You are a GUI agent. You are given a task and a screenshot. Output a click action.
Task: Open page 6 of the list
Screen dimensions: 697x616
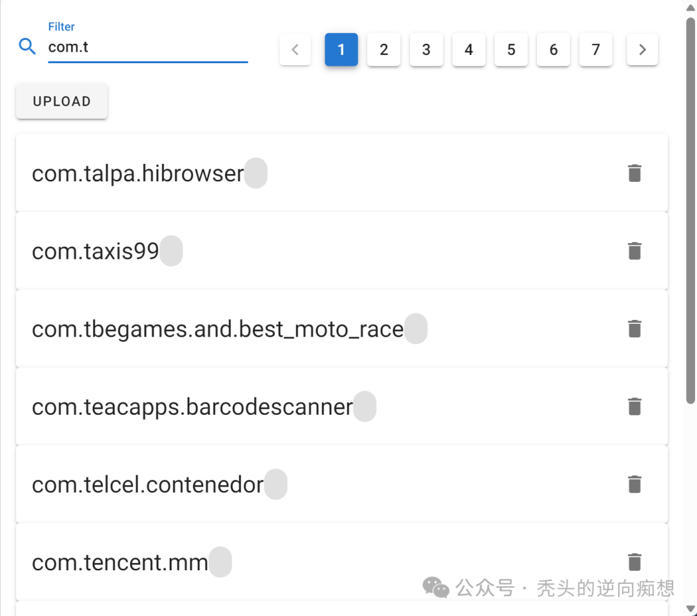554,49
